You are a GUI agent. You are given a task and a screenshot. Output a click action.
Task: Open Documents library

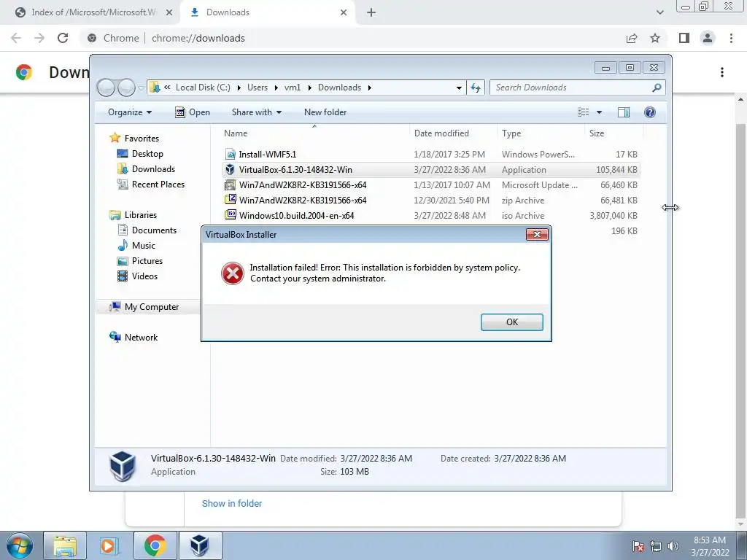point(154,230)
